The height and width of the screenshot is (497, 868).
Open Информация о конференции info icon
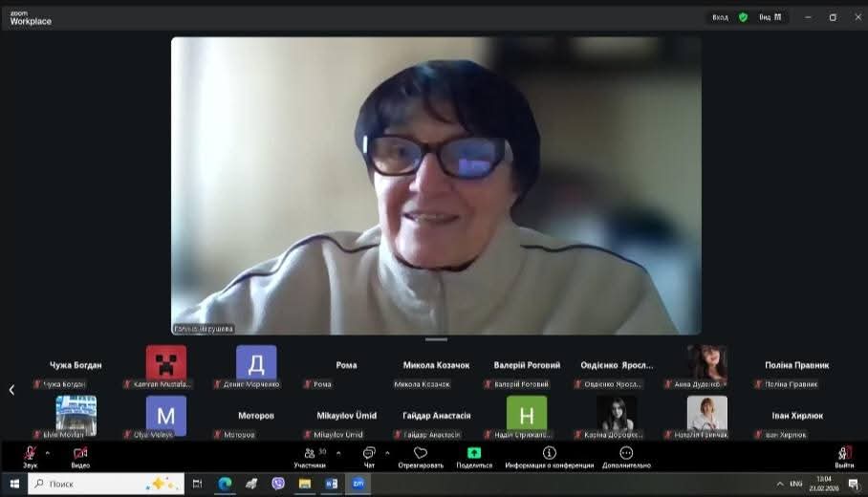549,454
